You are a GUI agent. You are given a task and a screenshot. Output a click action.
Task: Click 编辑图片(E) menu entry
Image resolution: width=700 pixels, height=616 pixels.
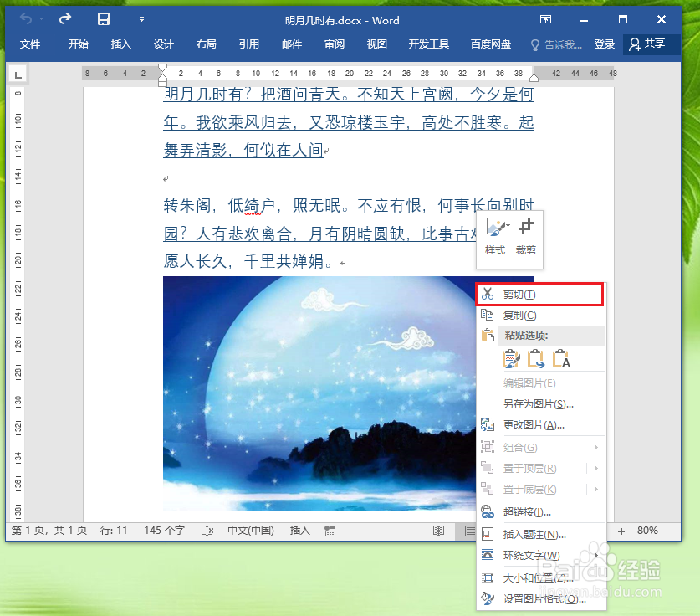click(542, 383)
